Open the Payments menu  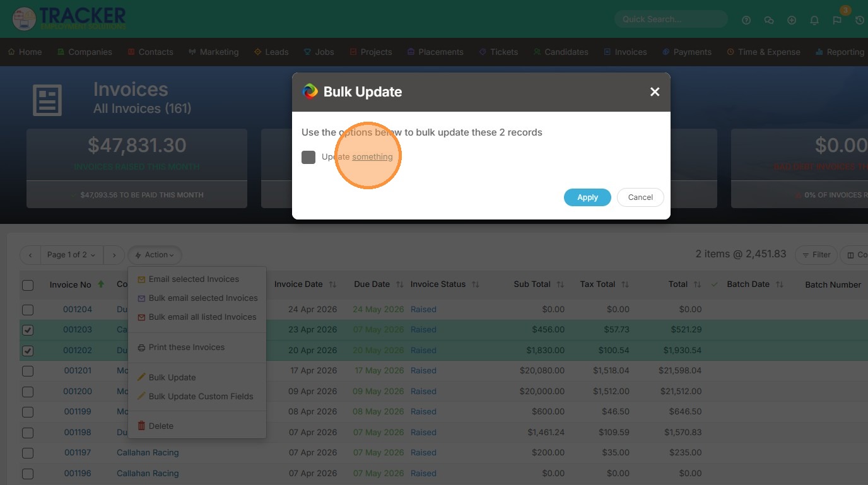click(x=687, y=52)
